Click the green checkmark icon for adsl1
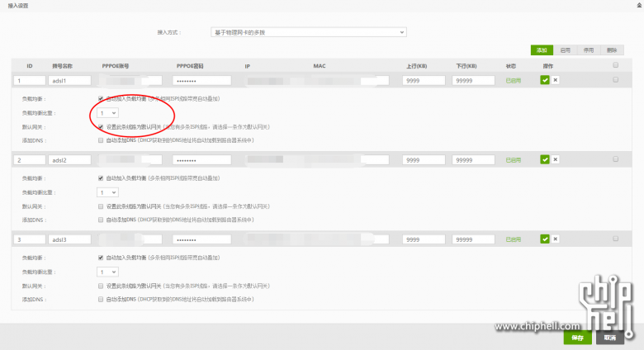Screen dimensions: 644x350 [545, 80]
